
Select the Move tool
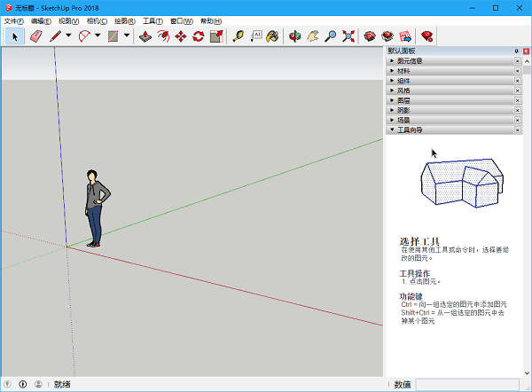click(x=181, y=36)
